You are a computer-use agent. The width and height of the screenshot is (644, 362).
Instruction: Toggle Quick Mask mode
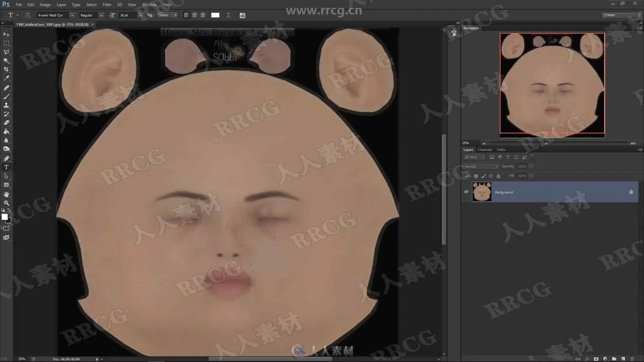pyautogui.click(x=6, y=229)
